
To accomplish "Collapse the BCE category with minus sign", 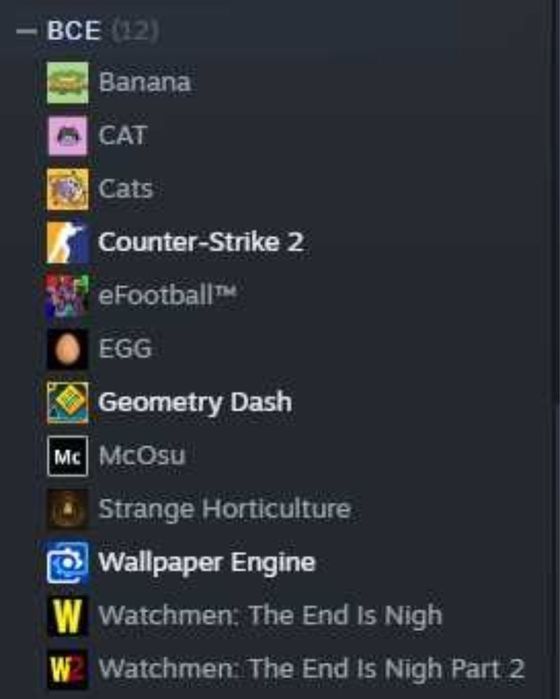I will point(26,31).
